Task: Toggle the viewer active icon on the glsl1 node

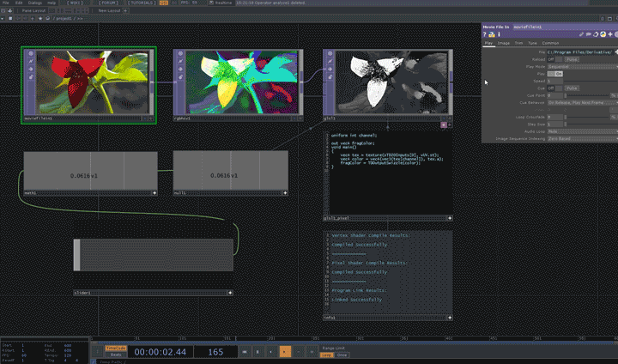Action: [x=330, y=53]
